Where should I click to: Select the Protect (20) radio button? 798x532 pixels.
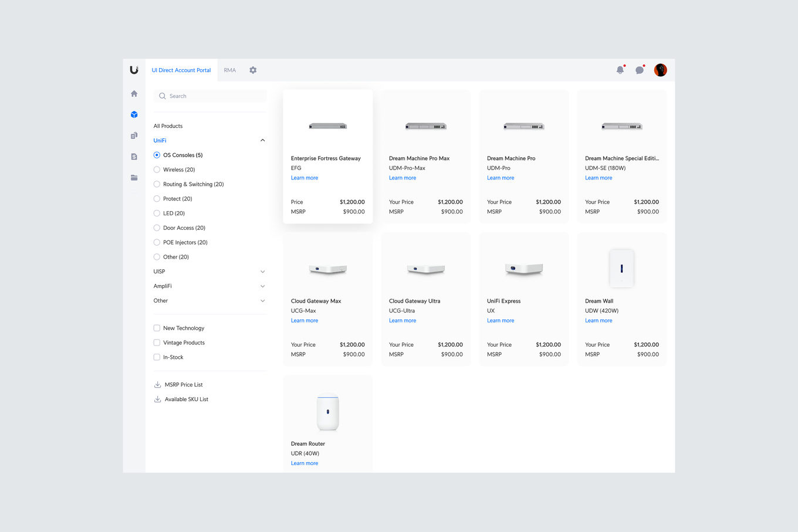pos(157,199)
